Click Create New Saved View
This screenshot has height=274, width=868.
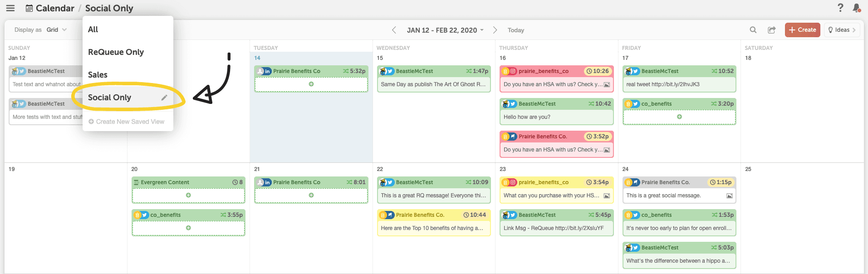tap(126, 122)
